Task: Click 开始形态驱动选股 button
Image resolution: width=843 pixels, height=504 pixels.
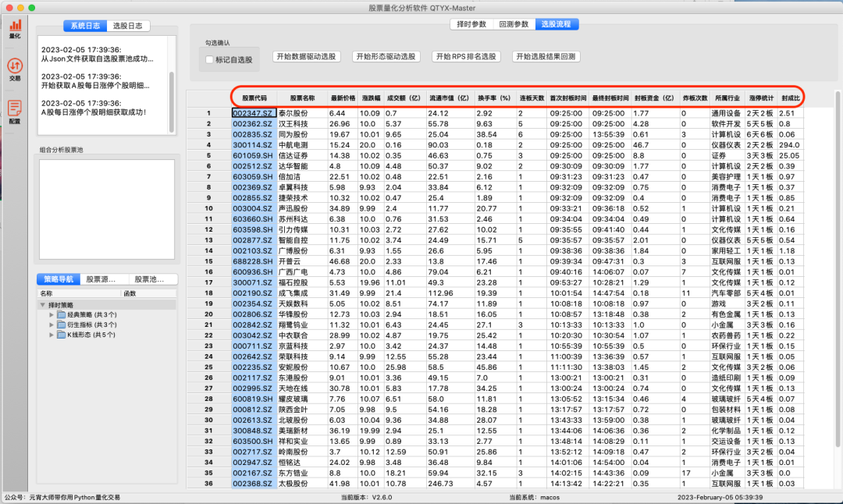Action: (x=386, y=56)
